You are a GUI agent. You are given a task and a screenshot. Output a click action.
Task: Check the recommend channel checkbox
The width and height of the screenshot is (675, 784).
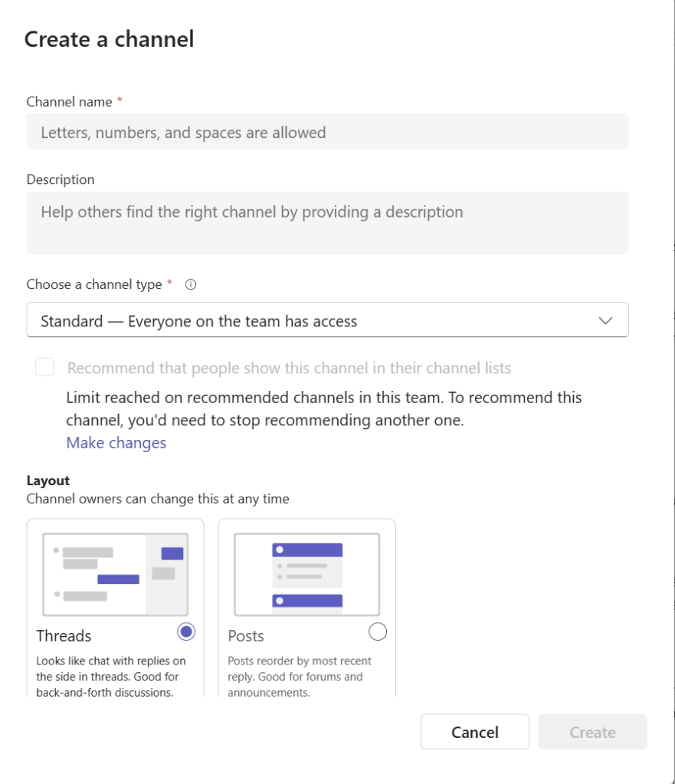click(44, 368)
